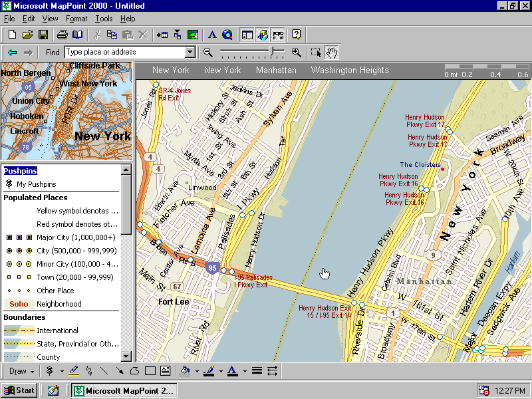The image size is (532, 399).
Task: Select the Line drawing tool
Action: [x=104, y=371]
